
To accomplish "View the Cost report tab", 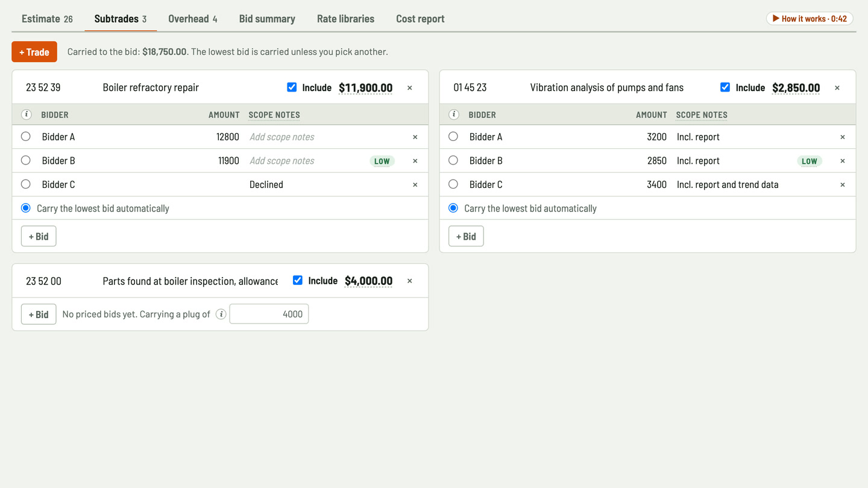I will 420,19.
